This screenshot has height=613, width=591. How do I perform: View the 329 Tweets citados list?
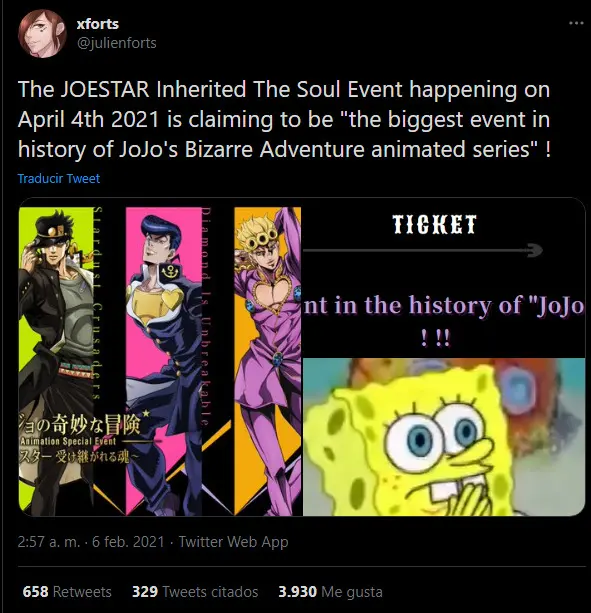(195, 591)
